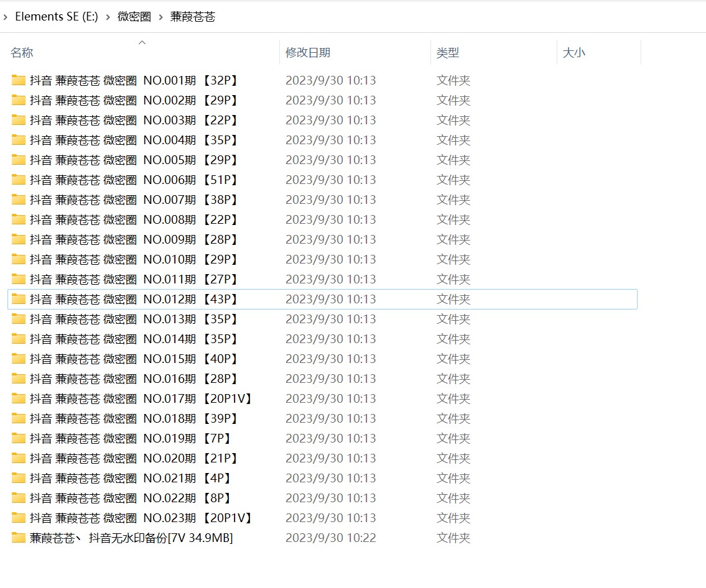Viewport: 706px width, 588px height.
Task: Expand the chevron between 微密圈 and 蒹葭苍苍
Action: pos(160,17)
